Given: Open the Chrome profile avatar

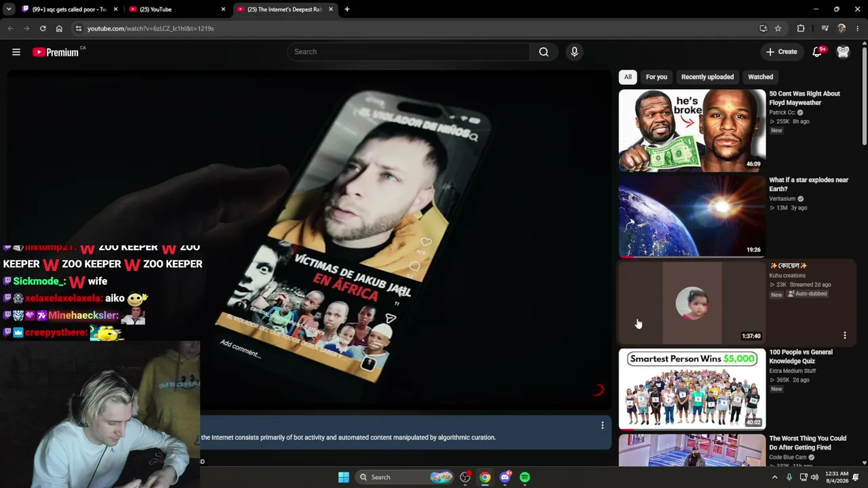Looking at the screenshot, I should coord(842,28).
